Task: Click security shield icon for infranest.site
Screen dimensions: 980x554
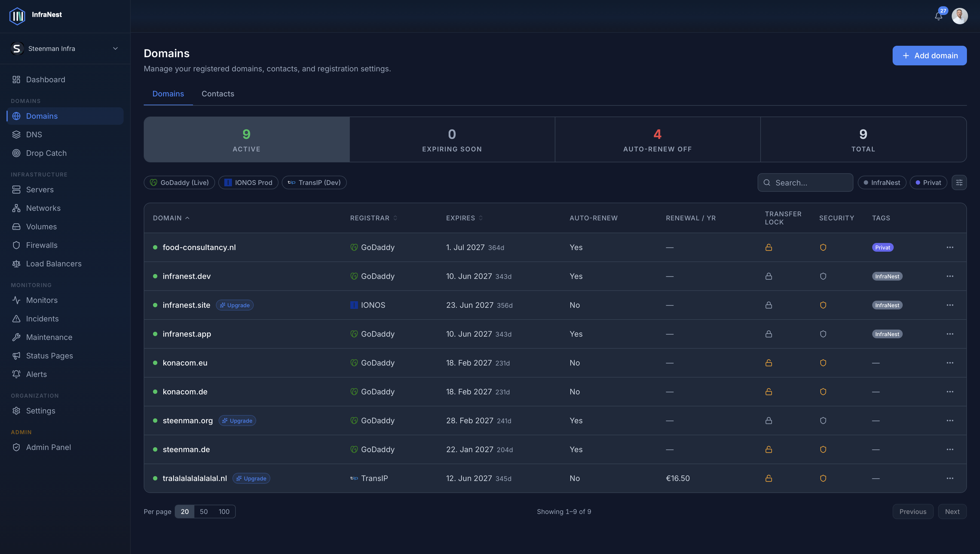Action: pyautogui.click(x=823, y=305)
